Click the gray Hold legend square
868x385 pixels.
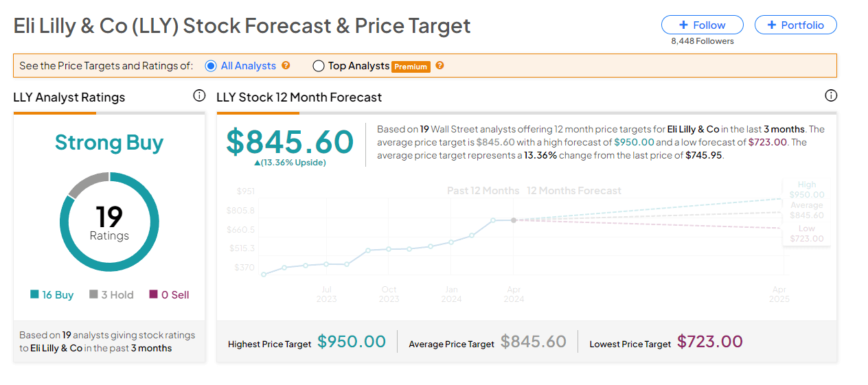(93, 294)
